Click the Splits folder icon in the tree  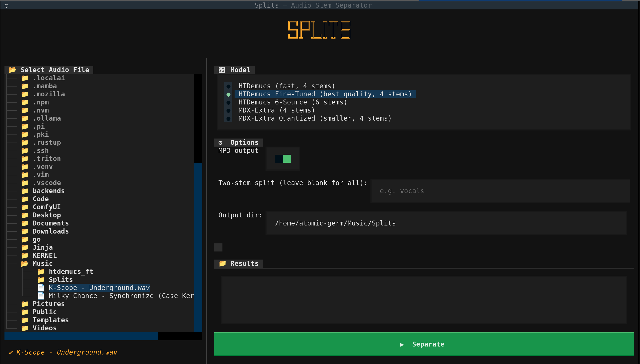tap(41, 279)
